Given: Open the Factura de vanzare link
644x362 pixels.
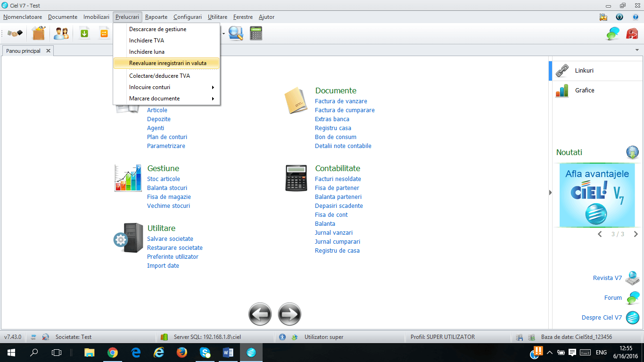Looking at the screenshot, I should coord(341,101).
